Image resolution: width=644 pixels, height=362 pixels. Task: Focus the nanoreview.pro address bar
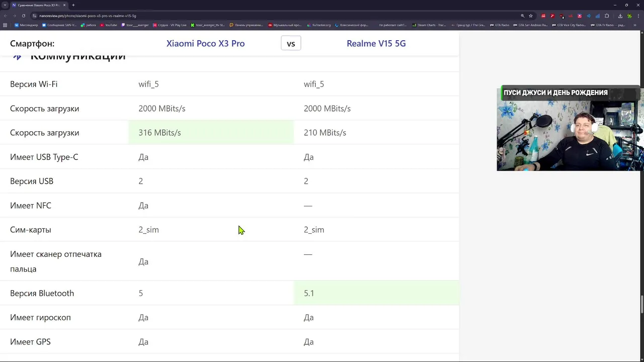tap(277, 16)
